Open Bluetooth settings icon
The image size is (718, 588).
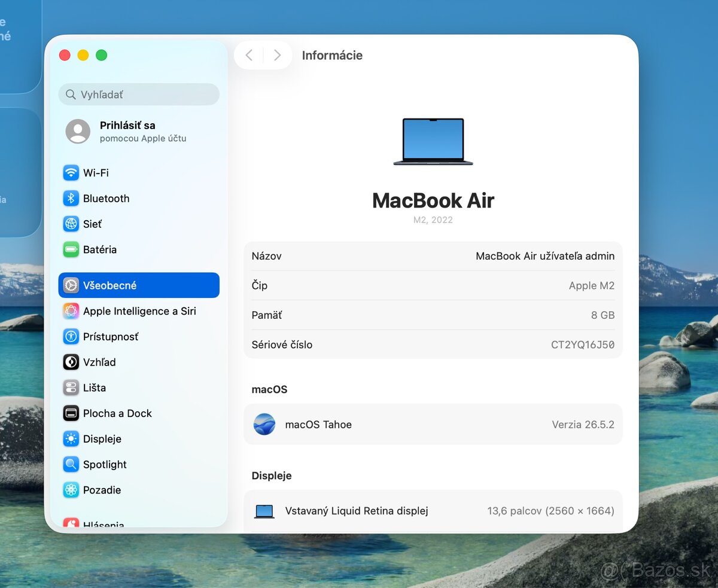point(71,199)
